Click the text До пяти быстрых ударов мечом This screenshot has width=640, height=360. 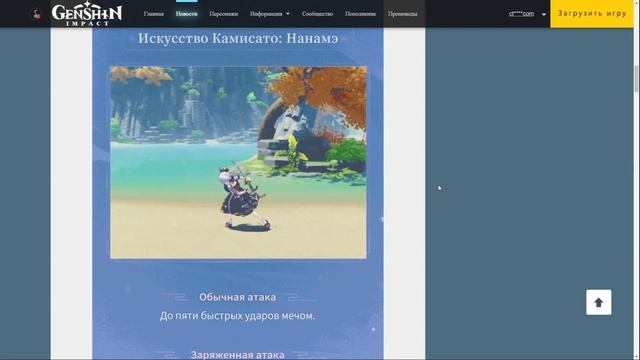tap(238, 316)
